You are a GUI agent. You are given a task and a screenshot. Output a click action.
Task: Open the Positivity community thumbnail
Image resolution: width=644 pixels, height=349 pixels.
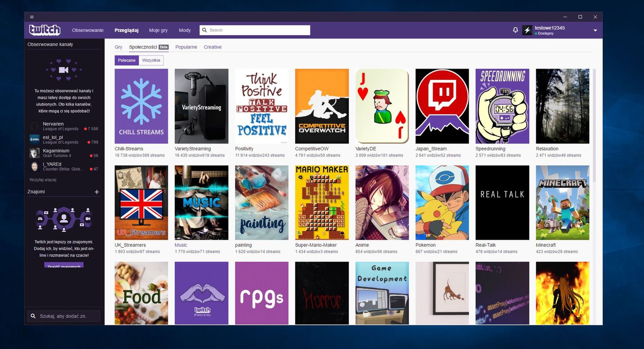coord(262,106)
